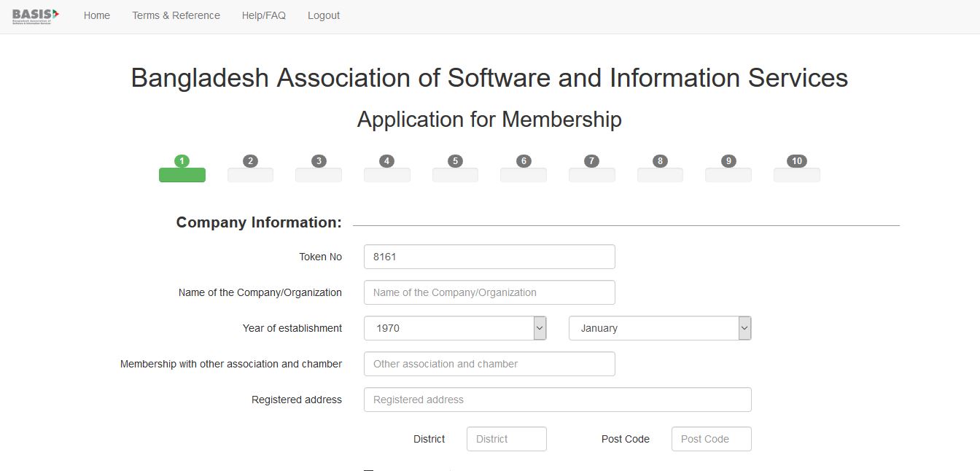
Task: Open the Help/FAQ link
Action: click(x=263, y=15)
